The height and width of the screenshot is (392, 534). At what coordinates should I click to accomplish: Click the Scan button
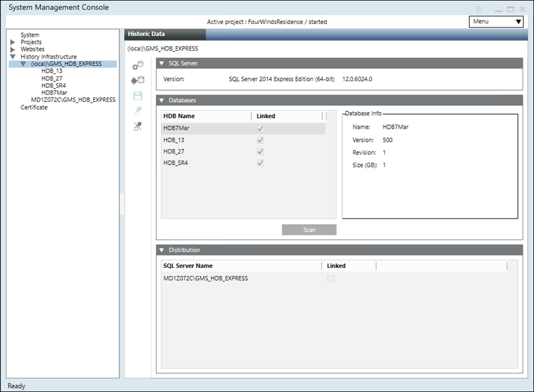click(309, 230)
